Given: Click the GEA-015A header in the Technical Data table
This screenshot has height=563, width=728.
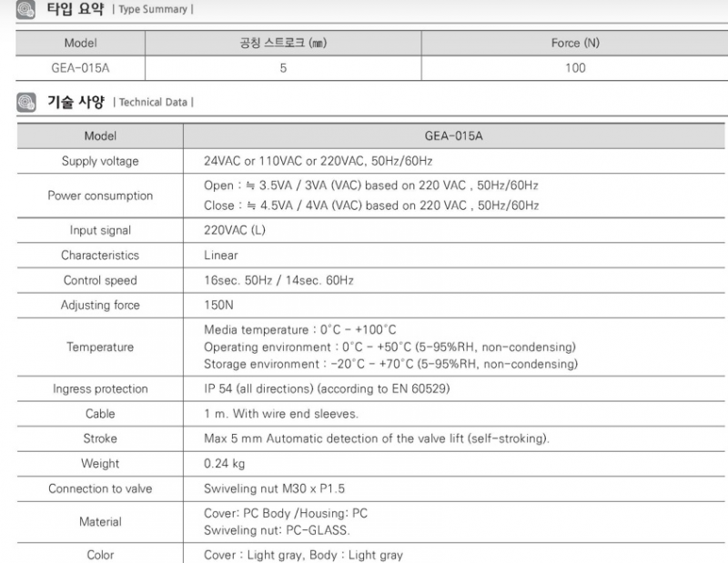Looking at the screenshot, I should tap(452, 136).
